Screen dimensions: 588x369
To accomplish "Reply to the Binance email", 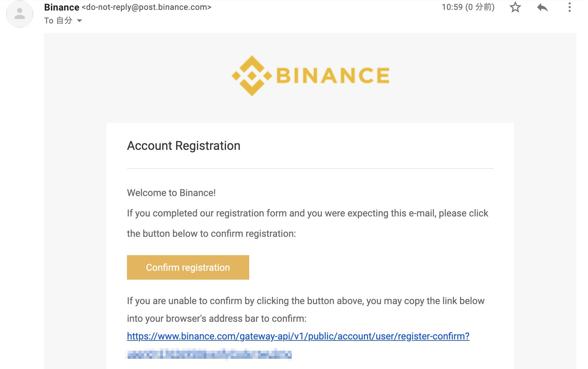I will (543, 7).
